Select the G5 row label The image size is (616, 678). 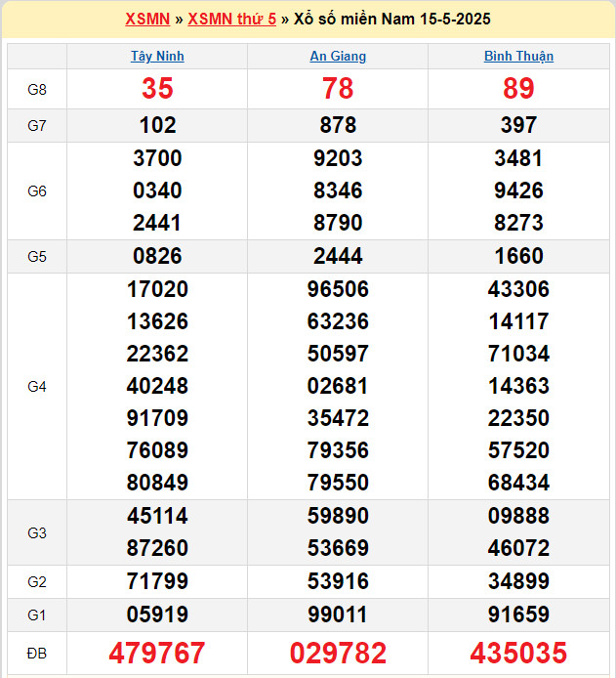[37, 257]
